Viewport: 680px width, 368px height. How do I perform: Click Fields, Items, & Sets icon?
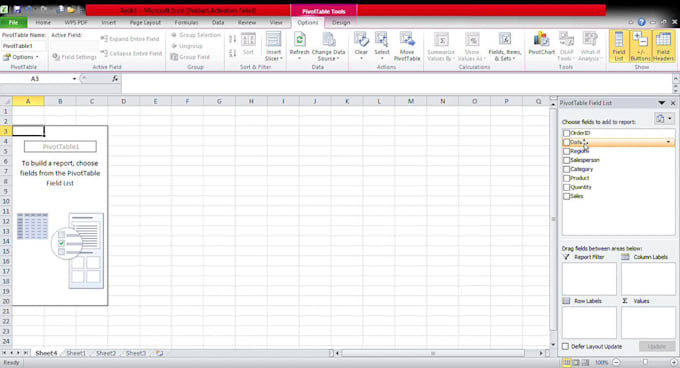pos(504,39)
